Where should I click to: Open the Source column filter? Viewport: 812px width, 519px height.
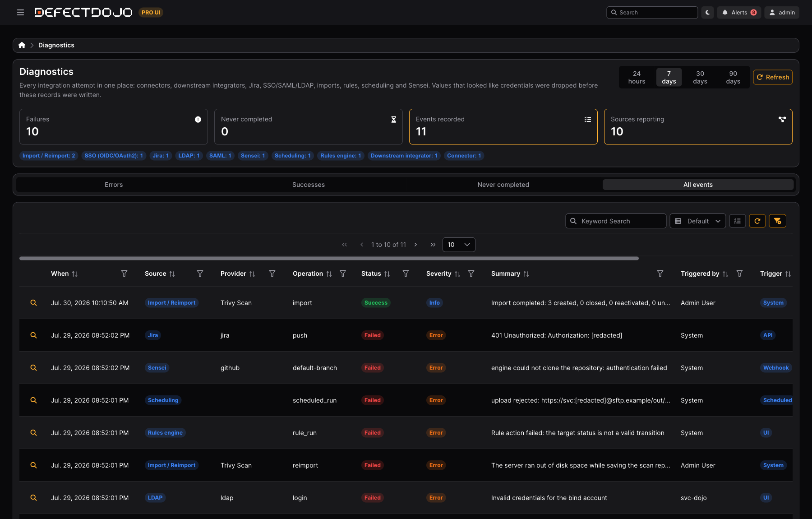click(200, 273)
